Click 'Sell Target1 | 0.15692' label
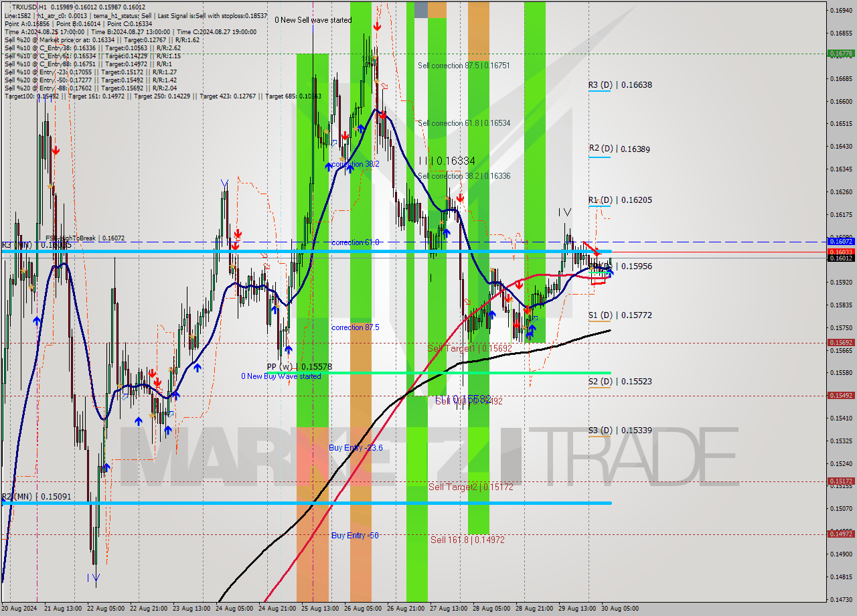 tap(469, 349)
